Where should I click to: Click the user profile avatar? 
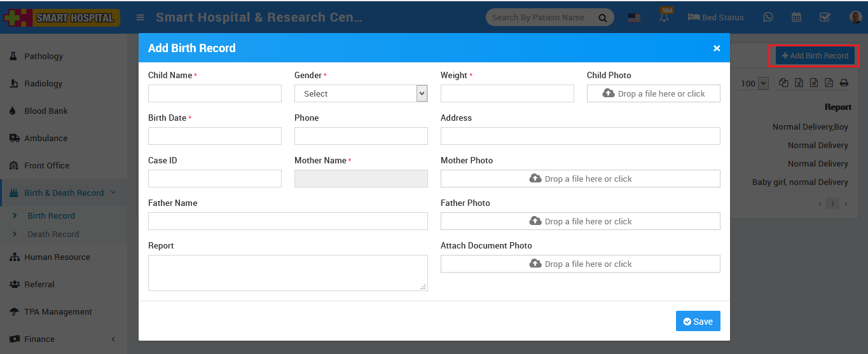click(856, 17)
